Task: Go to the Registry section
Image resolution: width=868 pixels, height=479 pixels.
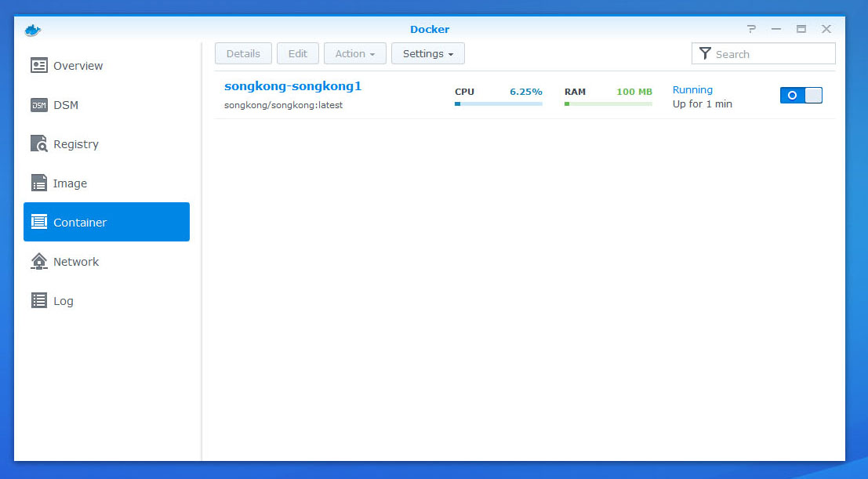Action: coord(107,144)
